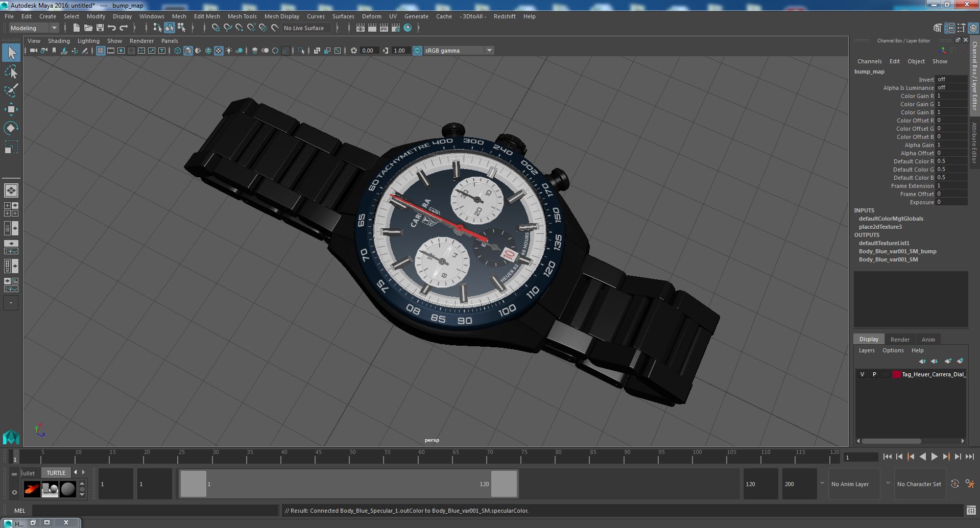This screenshot has height=528, width=980.
Task: Pick the Paint Selection tool
Action: coord(11,90)
